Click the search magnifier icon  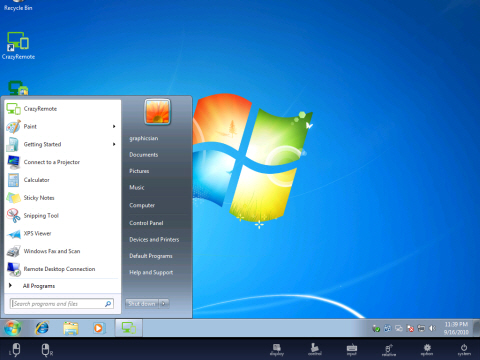point(108,304)
